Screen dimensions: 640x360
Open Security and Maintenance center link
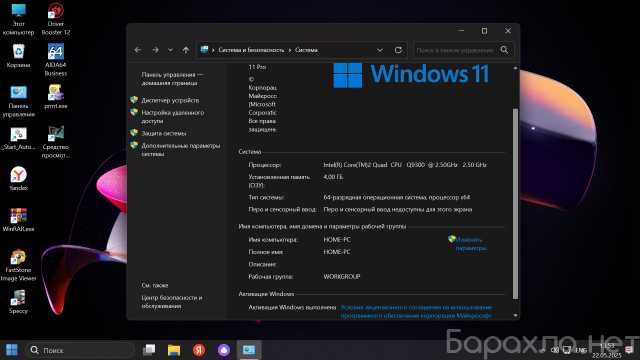pyautogui.click(x=171, y=302)
